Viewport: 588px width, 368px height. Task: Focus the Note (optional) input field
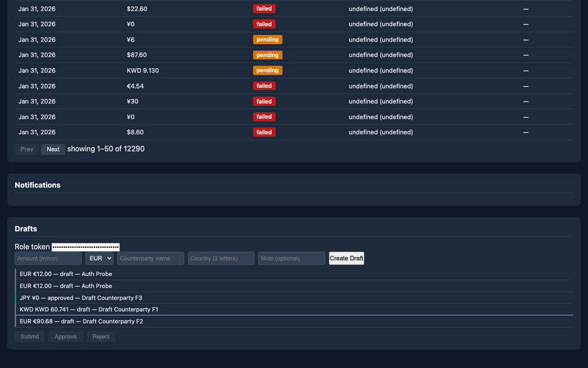(292, 258)
